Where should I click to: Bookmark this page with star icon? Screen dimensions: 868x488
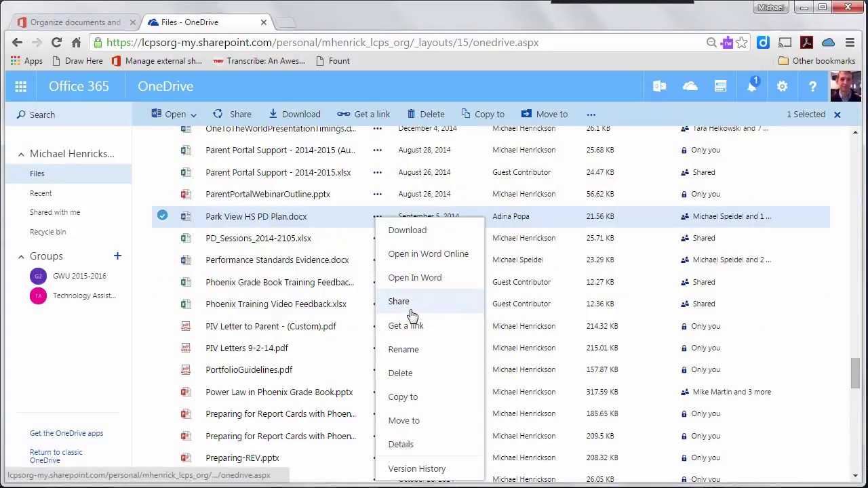[742, 43]
